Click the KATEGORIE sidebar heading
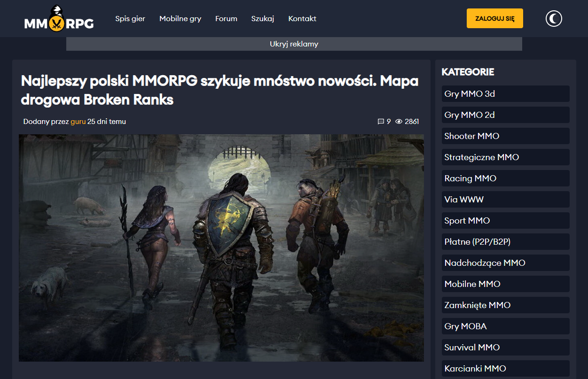 468,72
